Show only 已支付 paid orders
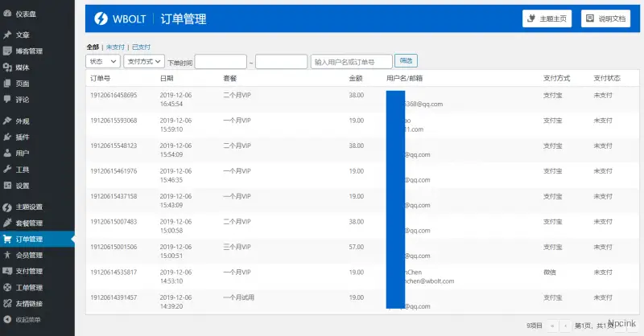 tap(141, 47)
